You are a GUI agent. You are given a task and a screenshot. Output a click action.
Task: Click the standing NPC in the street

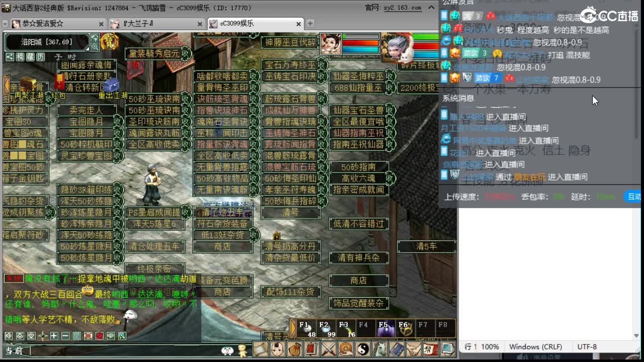[x=152, y=184]
